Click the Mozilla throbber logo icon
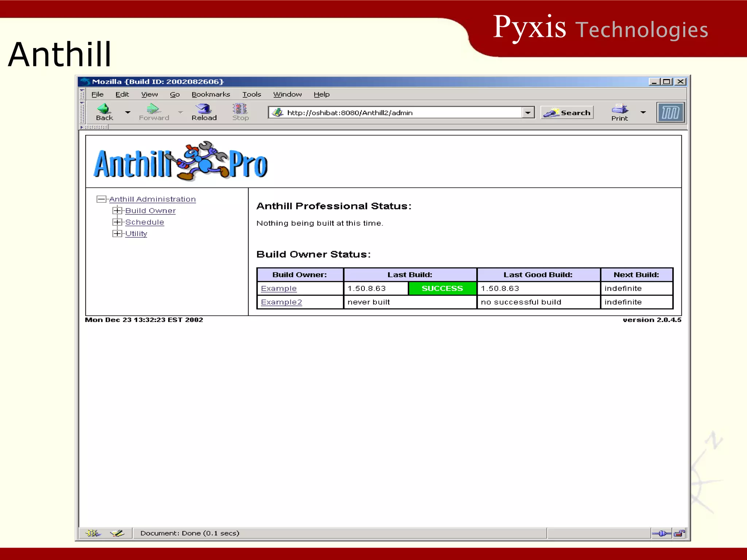The height and width of the screenshot is (560, 747). click(x=670, y=112)
